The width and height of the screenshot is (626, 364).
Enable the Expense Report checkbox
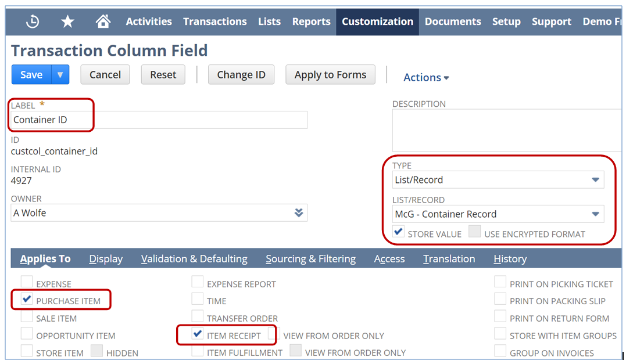(198, 283)
